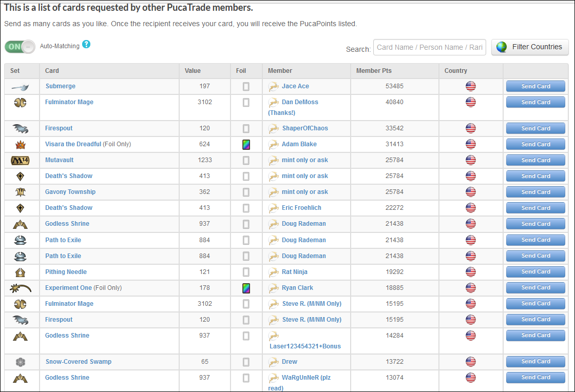Send the Gavony Township card
Image resolution: width=575 pixels, height=392 pixels.
[x=535, y=192]
